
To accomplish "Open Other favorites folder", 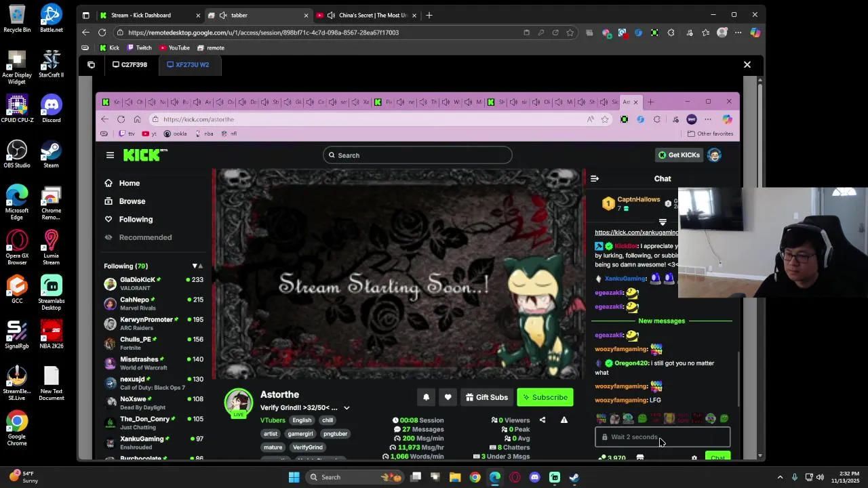I will (710, 134).
